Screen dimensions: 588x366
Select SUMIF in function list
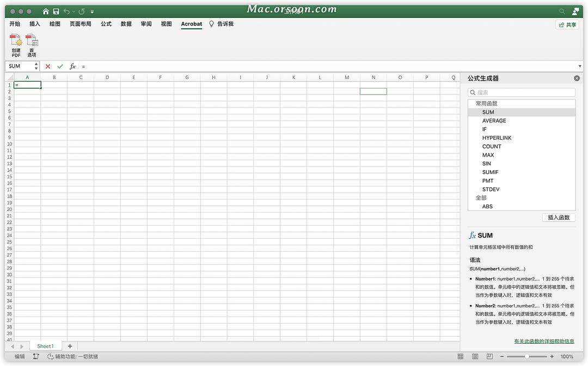[522, 172]
